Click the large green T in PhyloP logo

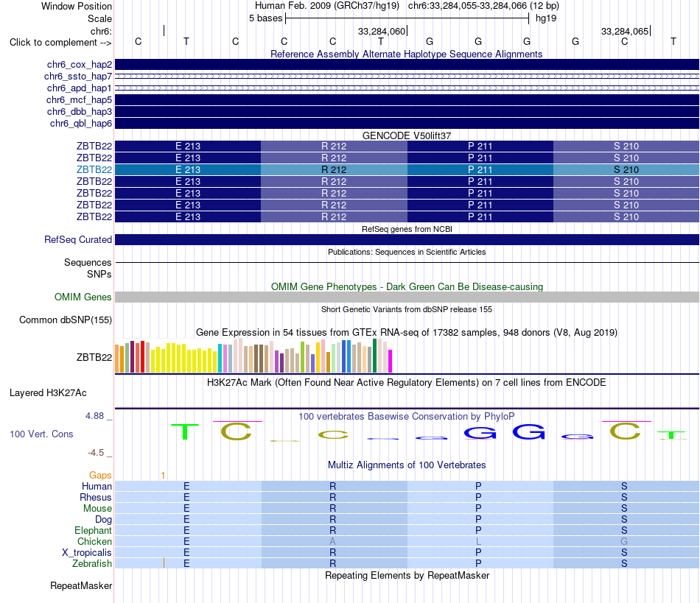click(x=185, y=431)
